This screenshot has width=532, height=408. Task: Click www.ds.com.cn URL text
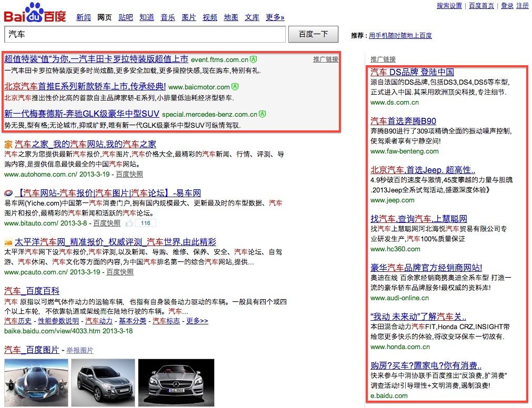coord(395,103)
